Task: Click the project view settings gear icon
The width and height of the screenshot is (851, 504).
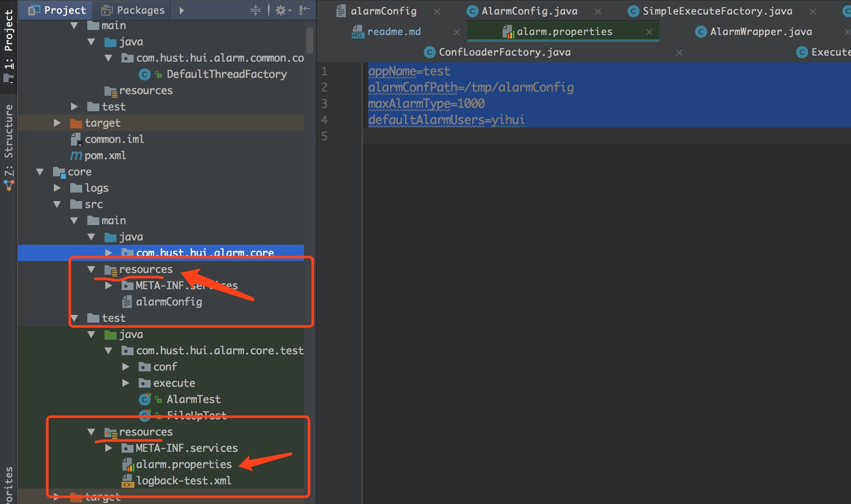Action: tap(281, 10)
